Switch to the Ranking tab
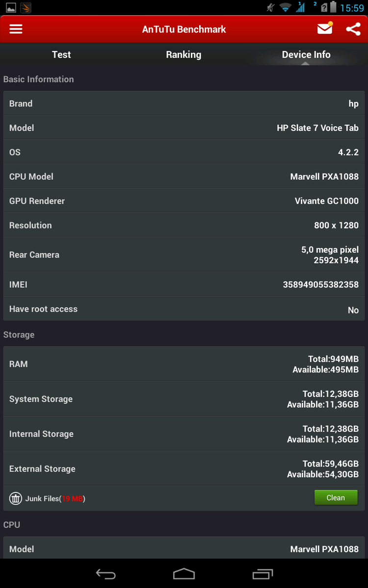 (184, 54)
